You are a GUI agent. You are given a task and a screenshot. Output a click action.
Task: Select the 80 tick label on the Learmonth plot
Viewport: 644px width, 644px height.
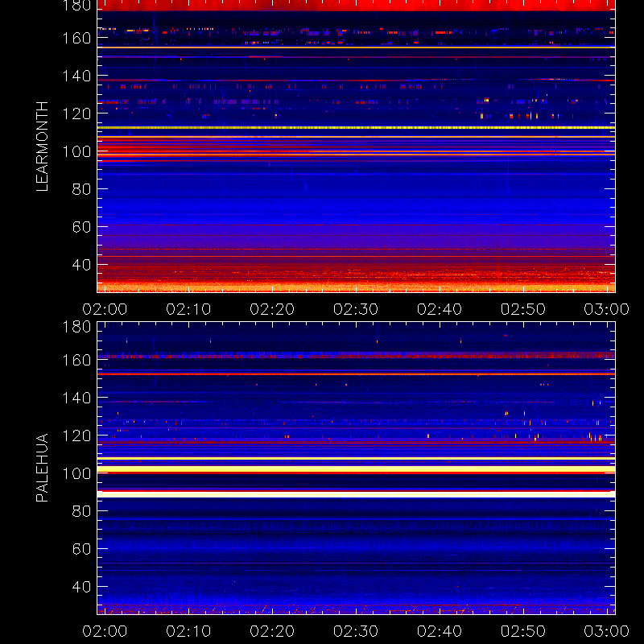81,189
